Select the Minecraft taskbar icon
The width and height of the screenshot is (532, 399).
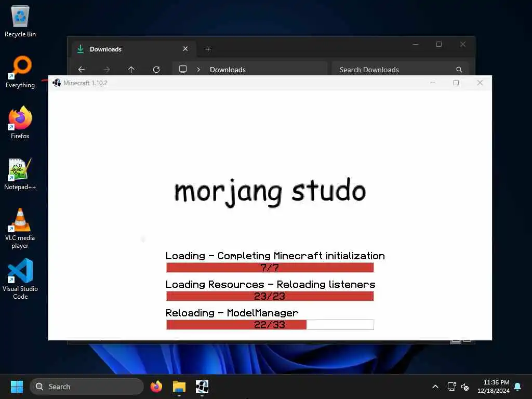point(202,387)
